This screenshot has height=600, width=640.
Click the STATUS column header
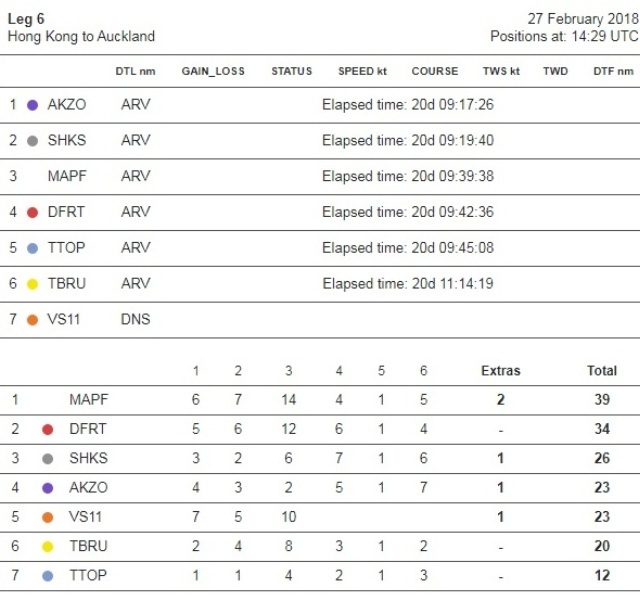click(x=291, y=72)
